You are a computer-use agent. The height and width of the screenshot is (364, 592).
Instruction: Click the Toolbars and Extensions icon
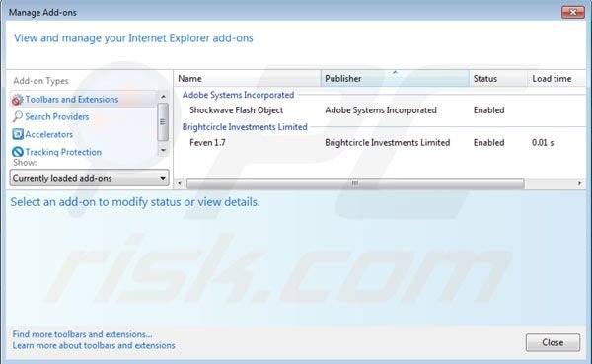point(17,100)
